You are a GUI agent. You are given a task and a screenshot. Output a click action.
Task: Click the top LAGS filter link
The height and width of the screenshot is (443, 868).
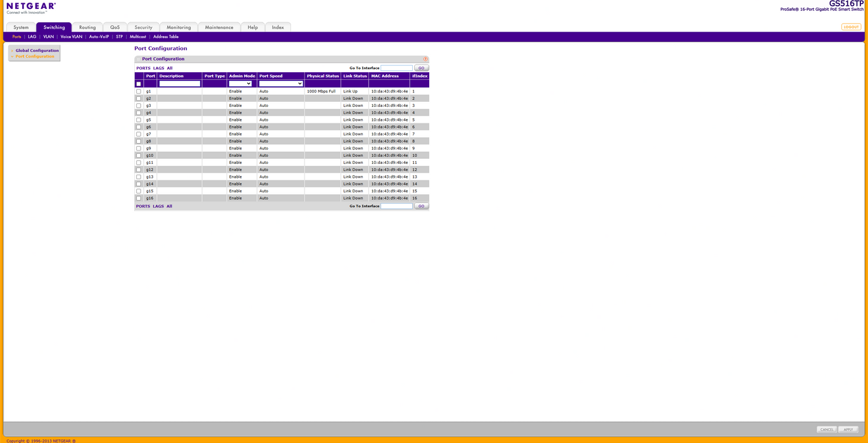coord(158,68)
